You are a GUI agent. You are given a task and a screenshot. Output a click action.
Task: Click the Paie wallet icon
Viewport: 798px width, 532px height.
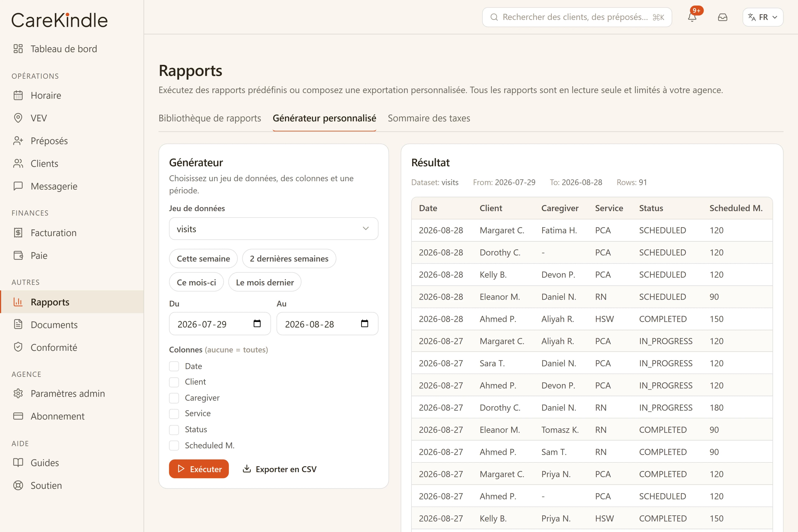tap(18, 255)
